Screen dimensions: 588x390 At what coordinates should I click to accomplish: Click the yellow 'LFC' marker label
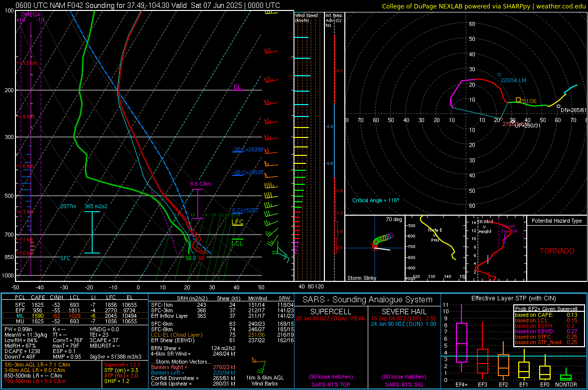pyautogui.click(x=238, y=222)
